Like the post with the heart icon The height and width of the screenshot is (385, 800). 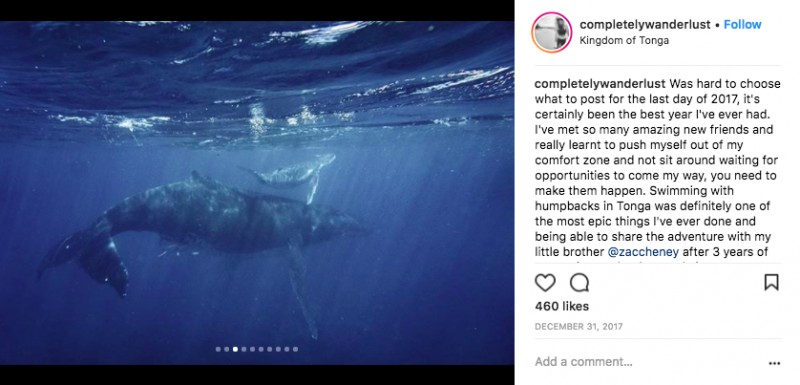click(x=545, y=283)
